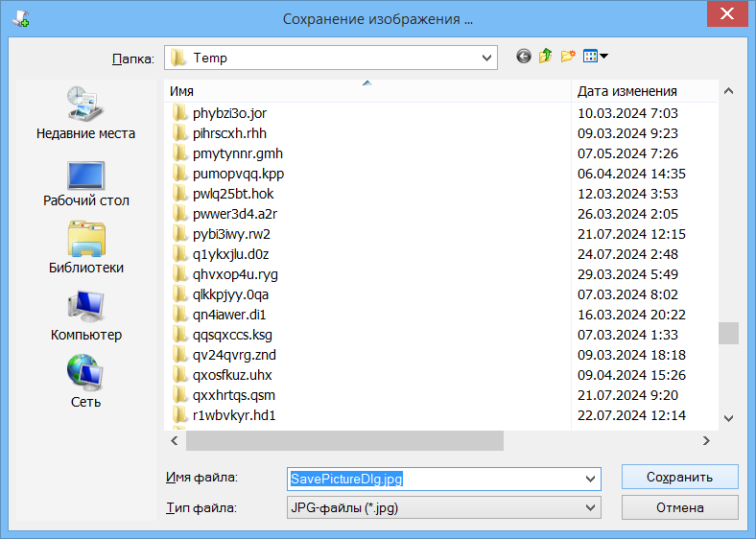Create a new folder
Image resolution: width=756 pixels, height=539 pixels.
568,57
